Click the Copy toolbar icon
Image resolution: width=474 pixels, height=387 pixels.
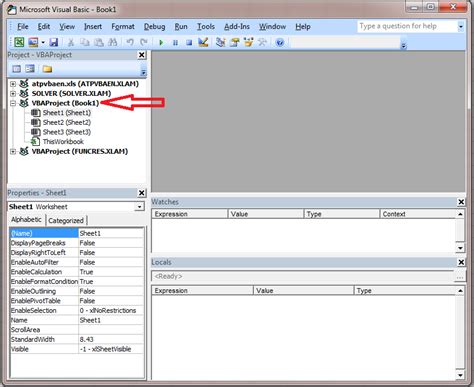point(85,42)
